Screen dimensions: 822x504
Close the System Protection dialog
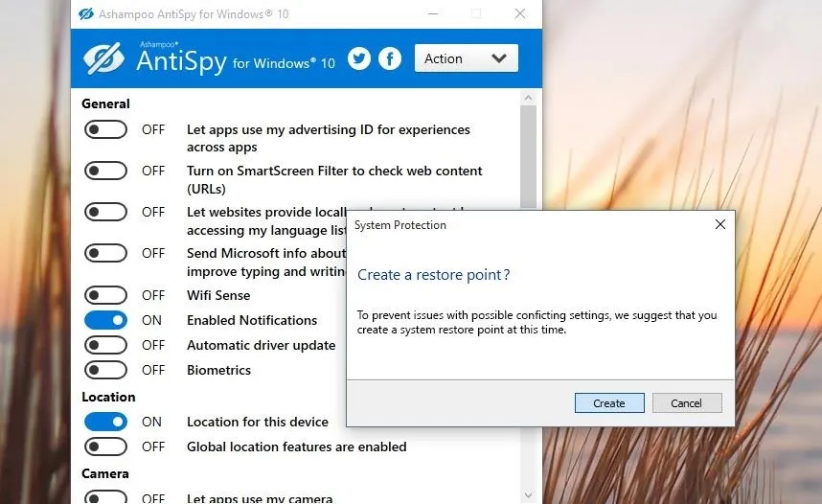tap(720, 224)
